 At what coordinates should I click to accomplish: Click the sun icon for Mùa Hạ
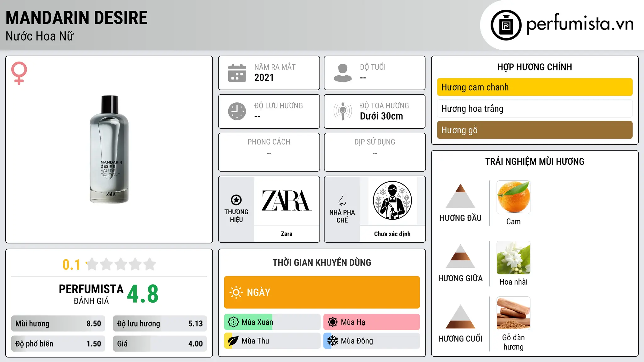(333, 322)
